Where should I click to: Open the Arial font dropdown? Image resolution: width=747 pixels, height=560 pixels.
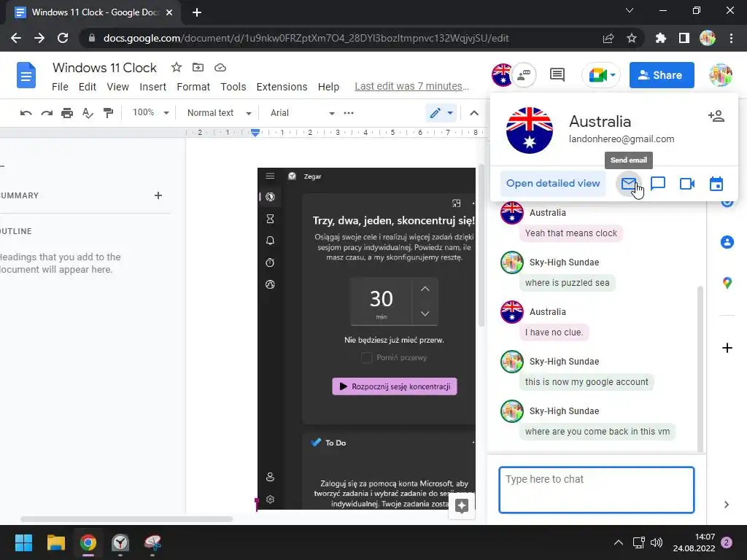303,113
